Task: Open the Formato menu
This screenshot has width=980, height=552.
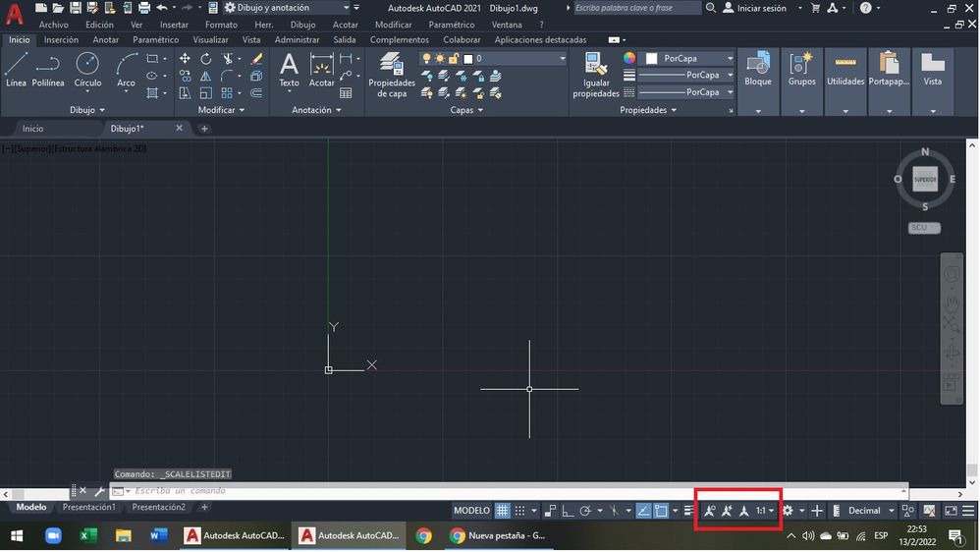Action: click(221, 25)
